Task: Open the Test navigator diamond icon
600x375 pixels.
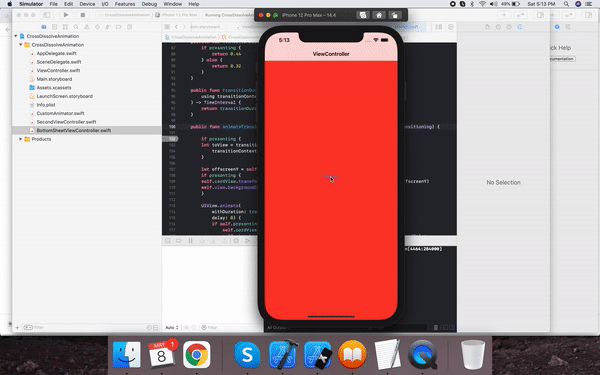Action: (97, 27)
